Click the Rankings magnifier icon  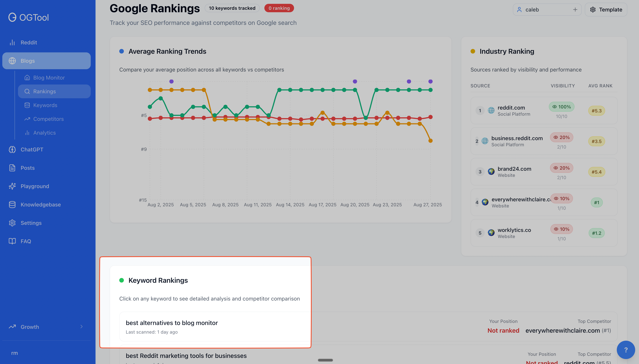(x=27, y=91)
